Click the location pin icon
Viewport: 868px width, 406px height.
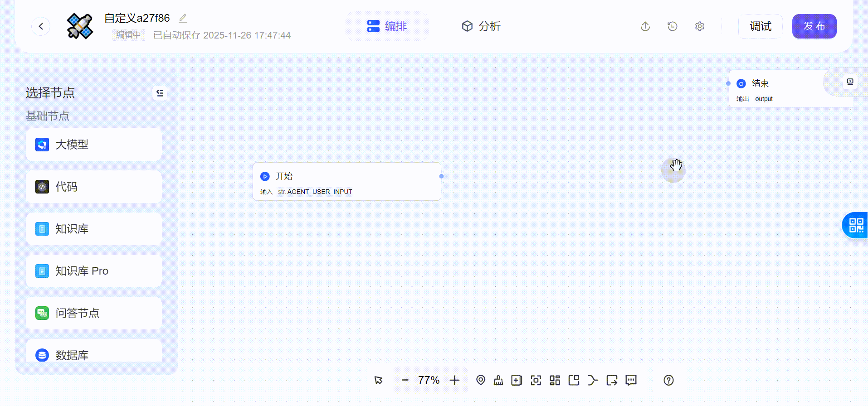(x=481, y=380)
